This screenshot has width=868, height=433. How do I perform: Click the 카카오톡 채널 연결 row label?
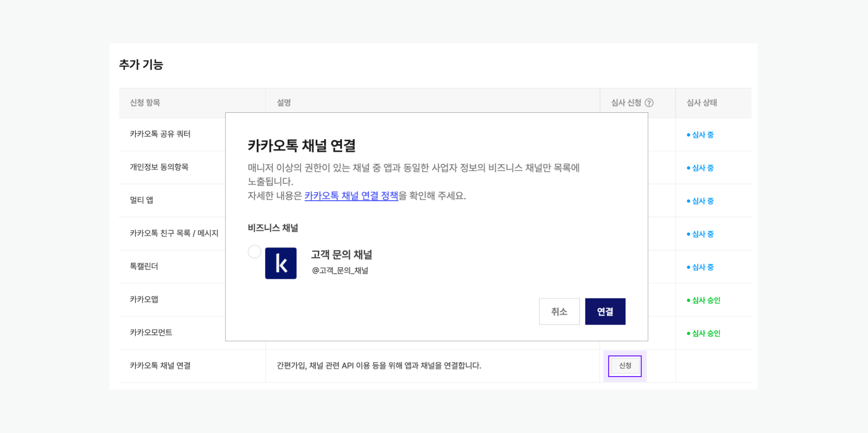[x=160, y=366]
